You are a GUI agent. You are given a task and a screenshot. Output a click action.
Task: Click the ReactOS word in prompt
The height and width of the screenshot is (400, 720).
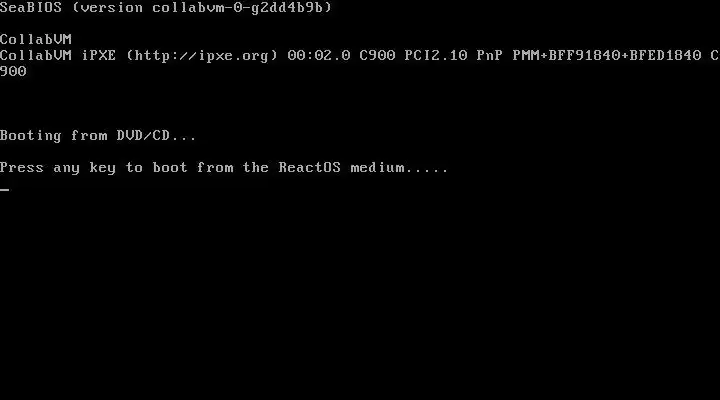[x=309, y=167]
